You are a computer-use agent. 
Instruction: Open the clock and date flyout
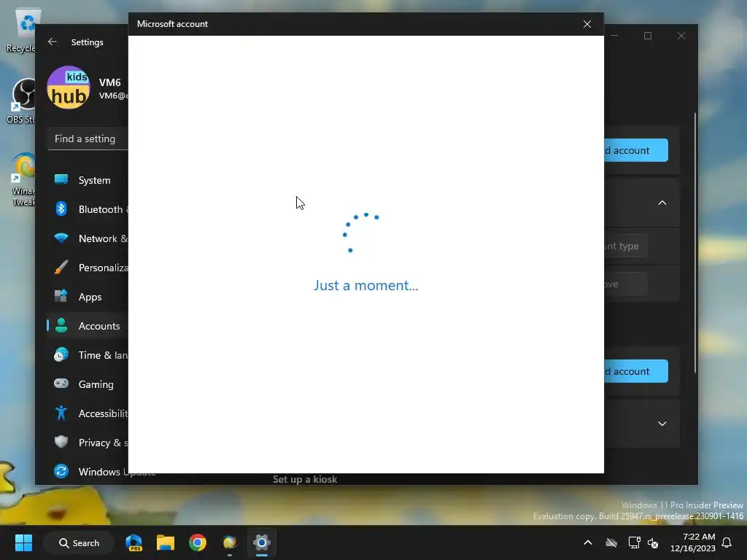693,542
